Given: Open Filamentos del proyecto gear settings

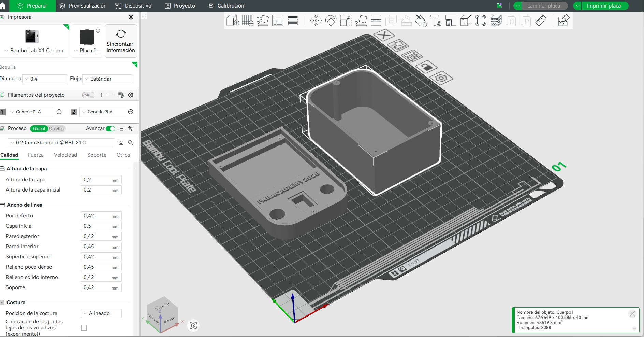Looking at the screenshot, I should tap(131, 95).
